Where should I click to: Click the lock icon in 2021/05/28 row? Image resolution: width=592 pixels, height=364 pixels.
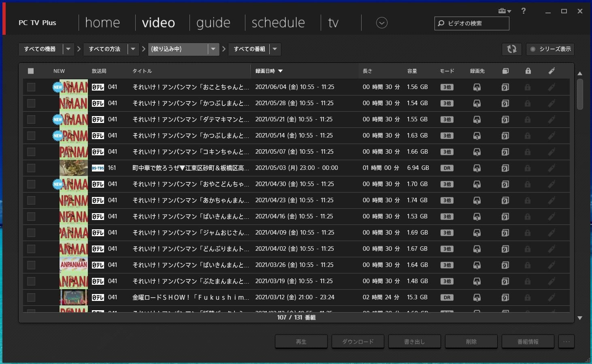point(528,103)
